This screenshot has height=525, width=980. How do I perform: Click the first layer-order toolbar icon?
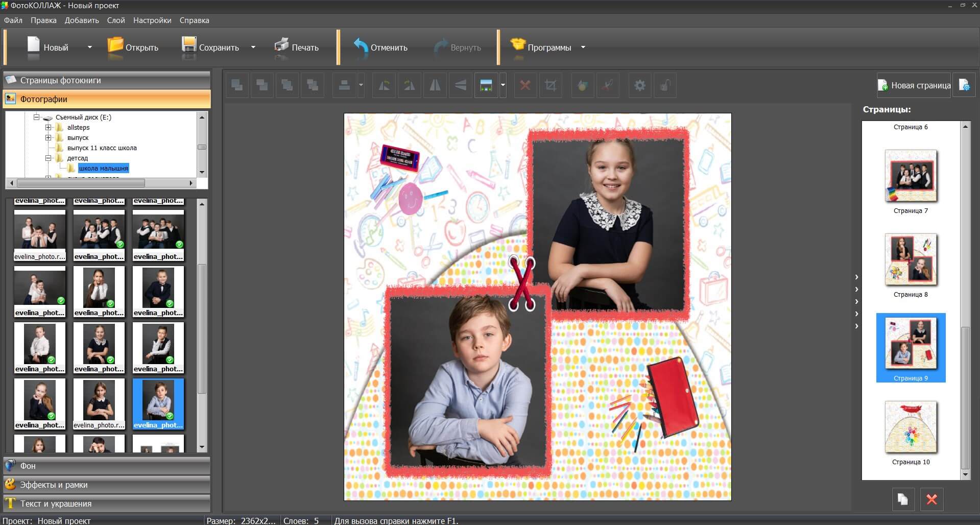coord(237,85)
